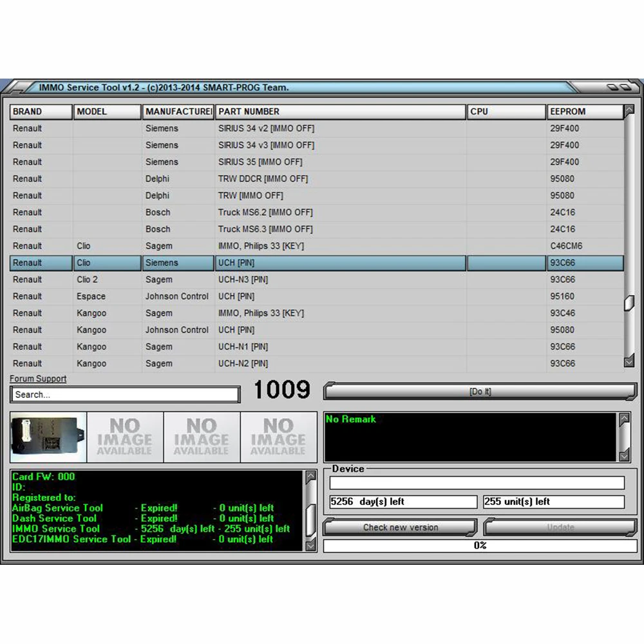The height and width of the screenshot is (644, 644).
Task: Click the first No Image Available thumbnail
Action: pos(125,437)
